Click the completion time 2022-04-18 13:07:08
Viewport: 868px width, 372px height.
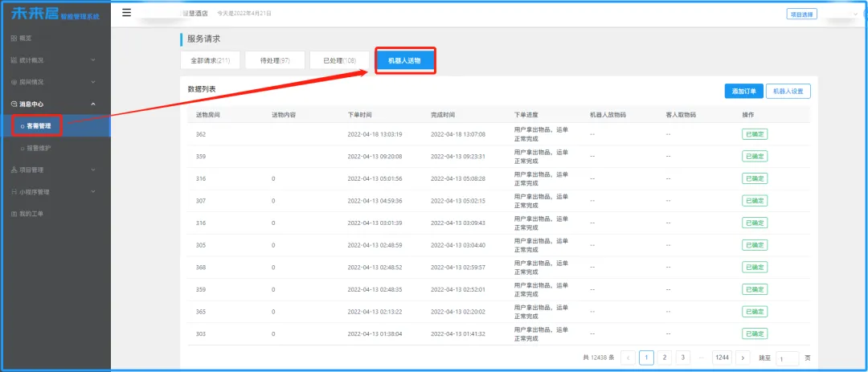[x=458, y=134]
